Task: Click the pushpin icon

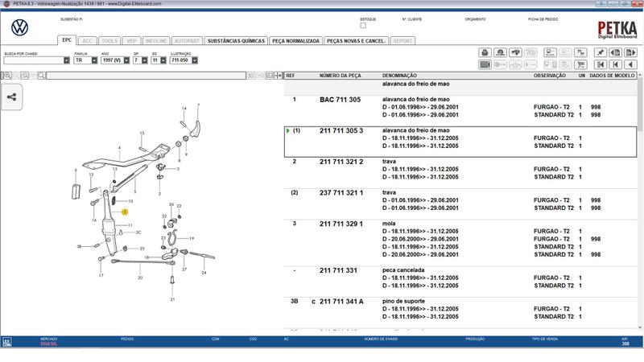Action: coord(600,52)
